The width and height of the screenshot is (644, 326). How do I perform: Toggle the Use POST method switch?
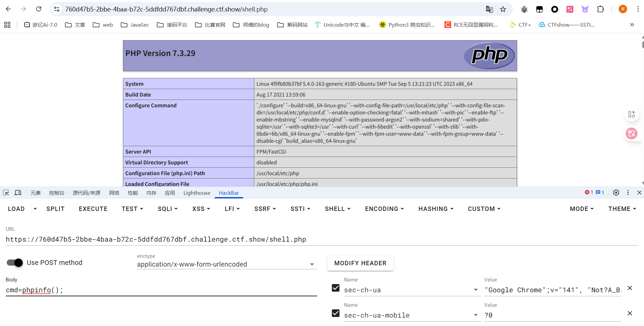tap(15, 263)
